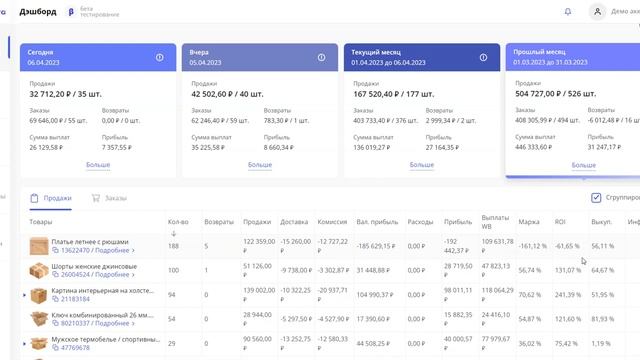
Task: Click the -161,12 % margin cell
Action: click(532, 246)
